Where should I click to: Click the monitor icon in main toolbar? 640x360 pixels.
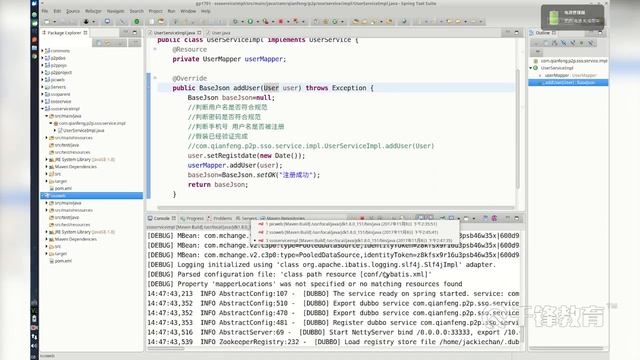[107, 22]
